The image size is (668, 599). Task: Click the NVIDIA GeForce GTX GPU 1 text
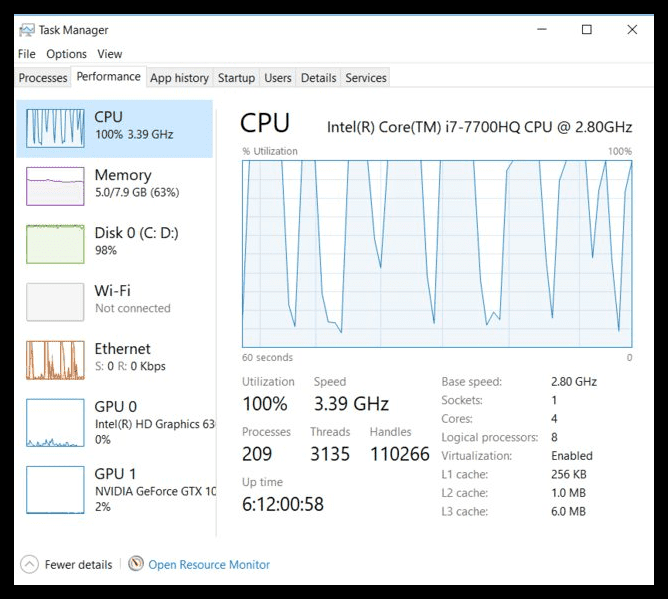coord(155,492)
